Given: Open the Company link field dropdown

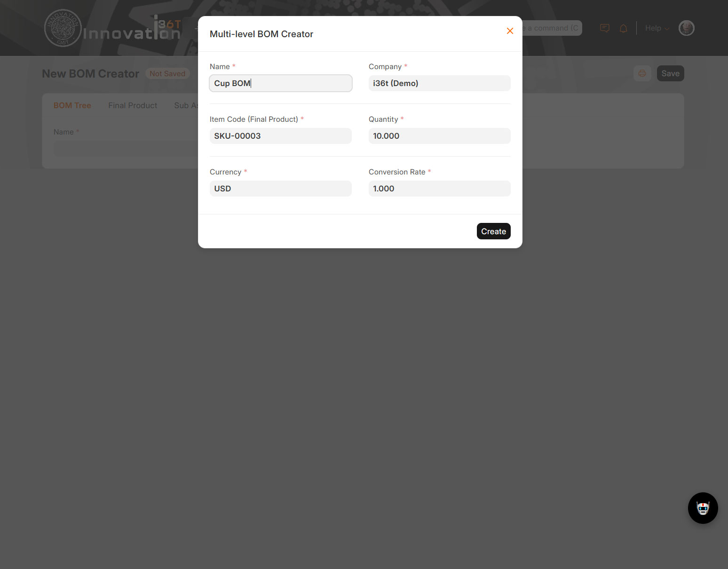Looking at the screenshot, I should 439,83.
